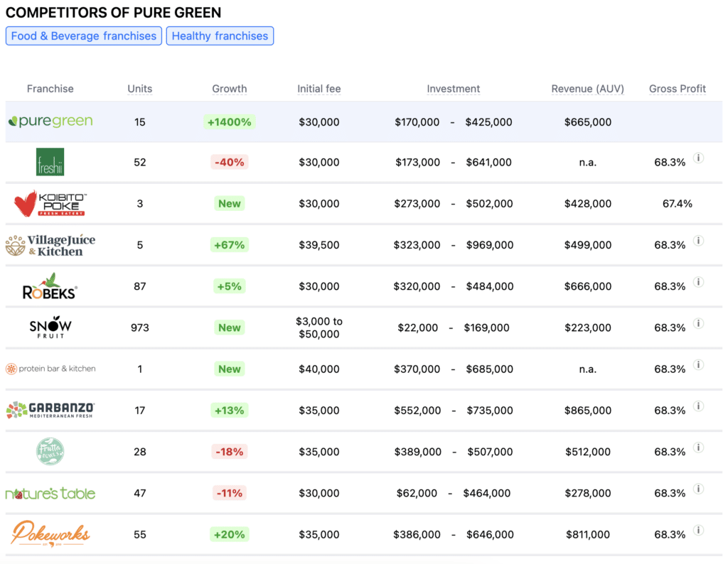Click the Gross Profit column header

[x=678, y=89]
